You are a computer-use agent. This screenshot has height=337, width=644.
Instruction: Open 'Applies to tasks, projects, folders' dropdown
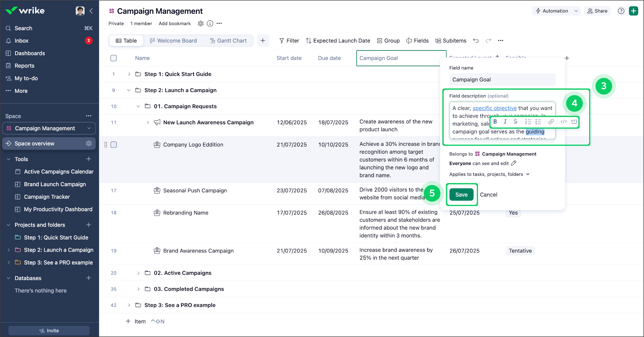click(x=527, y=174)
